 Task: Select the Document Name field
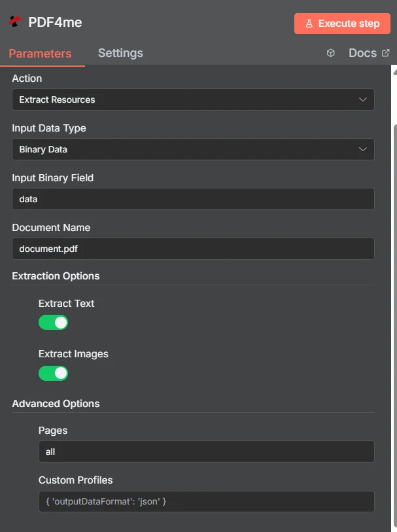coord(193,249)
